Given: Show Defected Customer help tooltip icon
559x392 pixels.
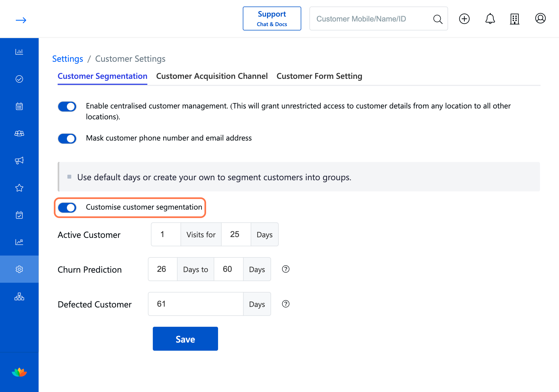Looking at the screenshot, I should (286, 304).
